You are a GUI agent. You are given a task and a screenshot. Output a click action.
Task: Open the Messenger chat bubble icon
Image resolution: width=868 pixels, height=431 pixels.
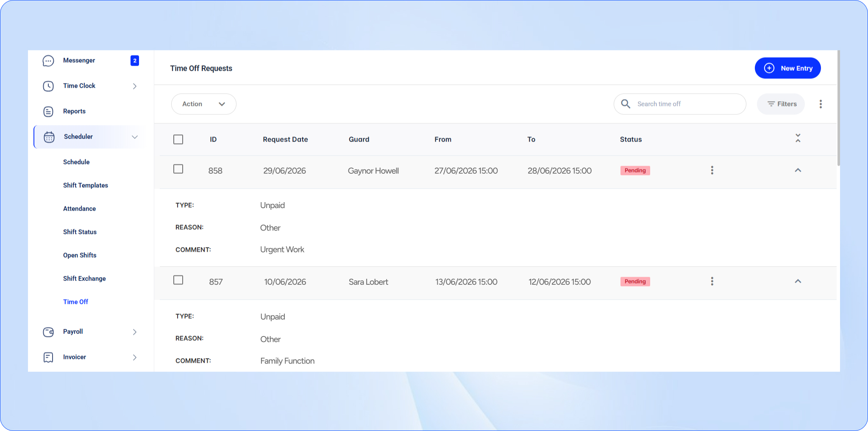tap(48, 61)
